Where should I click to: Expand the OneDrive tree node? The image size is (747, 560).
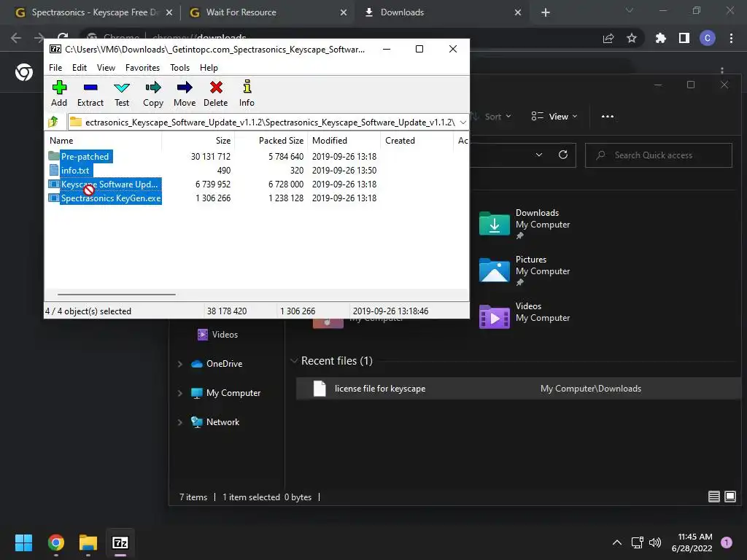point(180,364)
